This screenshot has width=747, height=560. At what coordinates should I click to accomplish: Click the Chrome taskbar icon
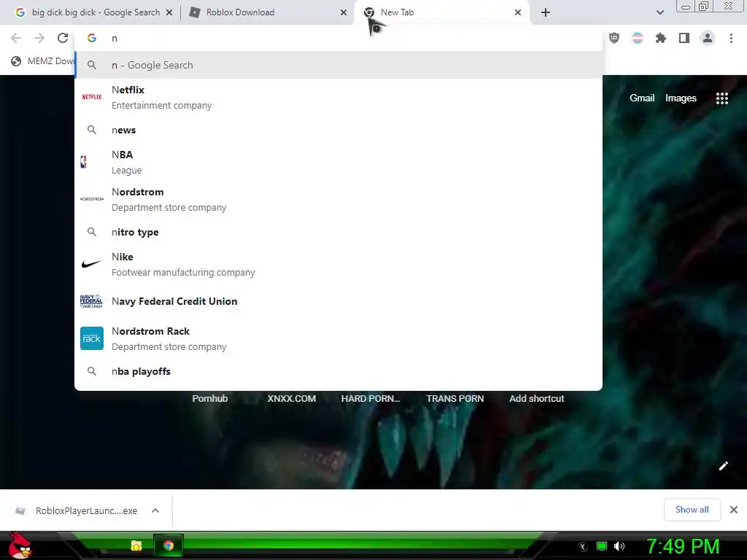tap(169, 545)
